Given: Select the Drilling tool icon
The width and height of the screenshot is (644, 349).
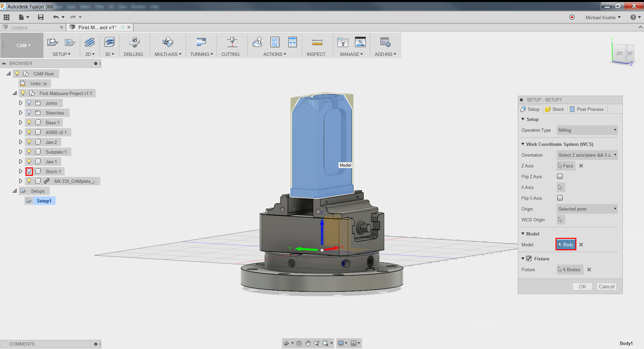Looking at the screenshot, I should pyautogui.click(x=134, y=42).
